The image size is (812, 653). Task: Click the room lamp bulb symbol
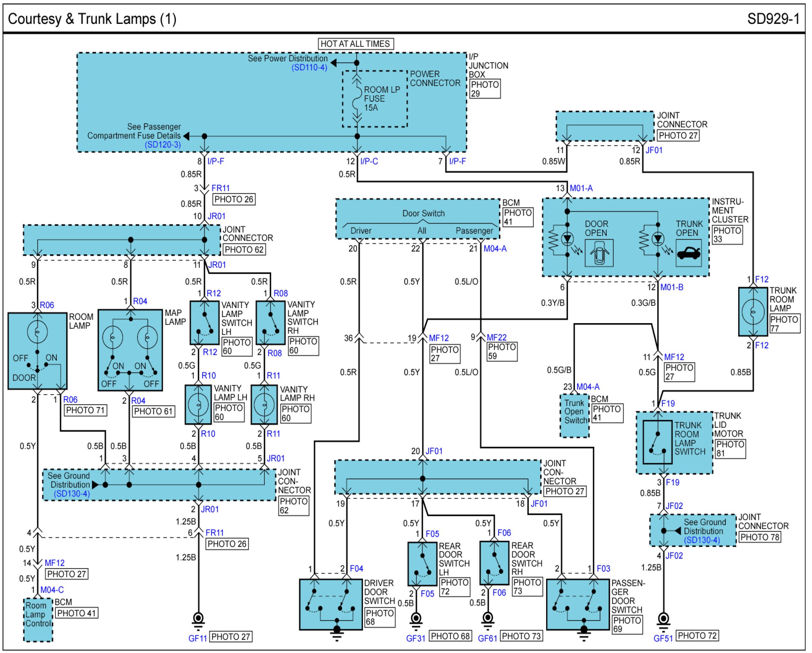(37, 332)
